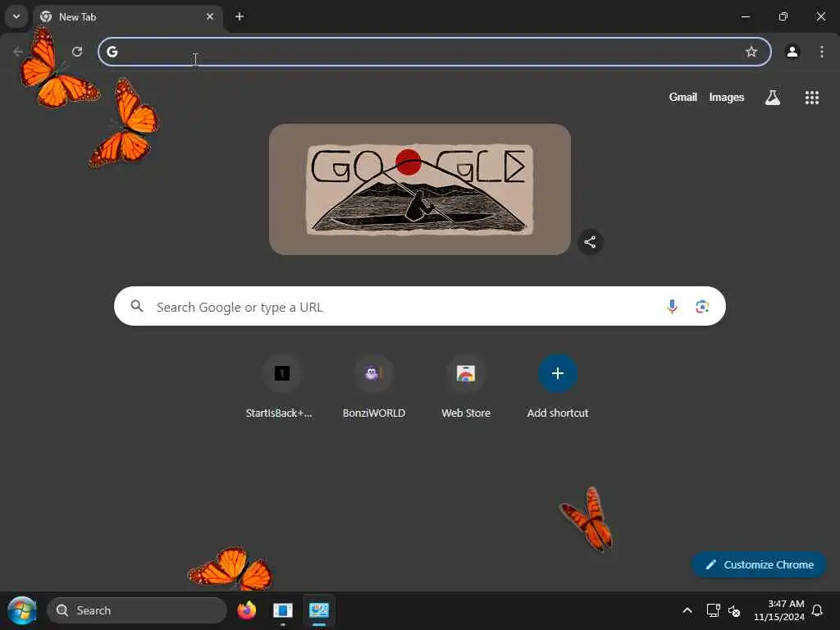The width and height of the screenshot is (840, 630).
Task: Open the notifications bell icon
Action: click(818, 610)
